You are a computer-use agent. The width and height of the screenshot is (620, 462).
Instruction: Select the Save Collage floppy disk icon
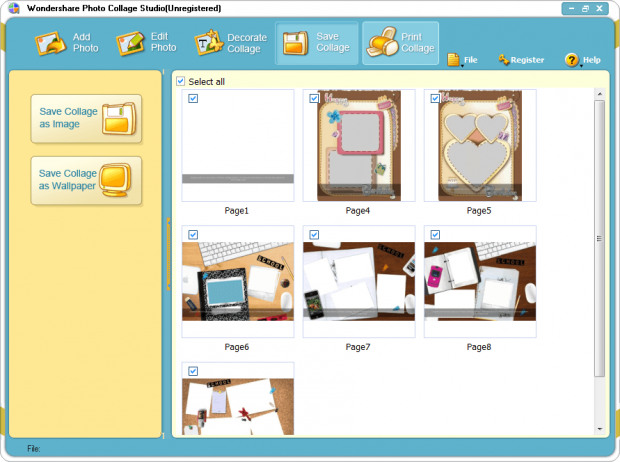pyautogui.click(x=295, y=43)
